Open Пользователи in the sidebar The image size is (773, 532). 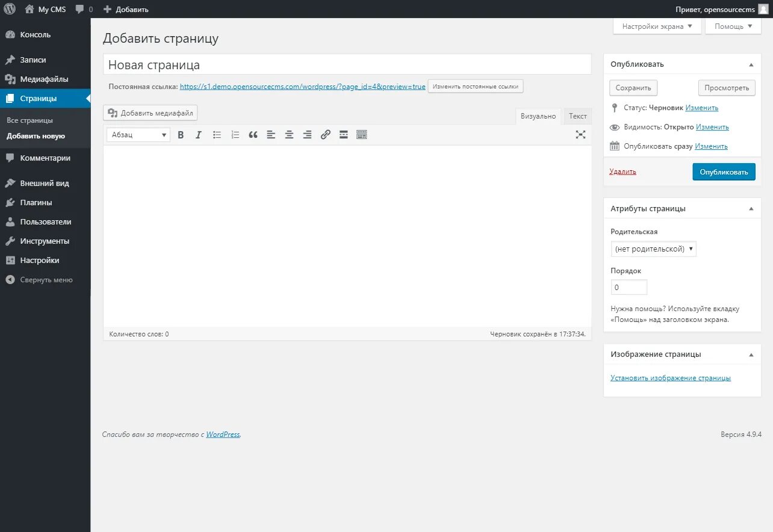coord(45,221)
